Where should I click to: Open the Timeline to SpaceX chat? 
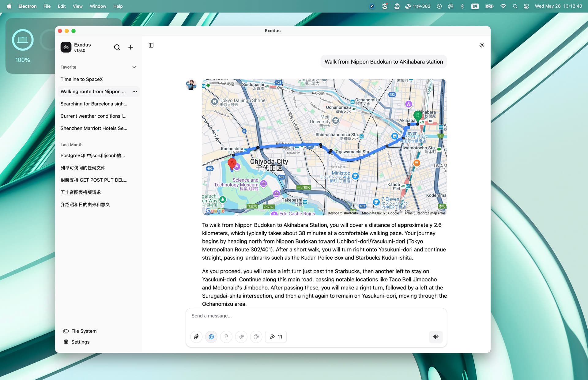coord(82,79)
